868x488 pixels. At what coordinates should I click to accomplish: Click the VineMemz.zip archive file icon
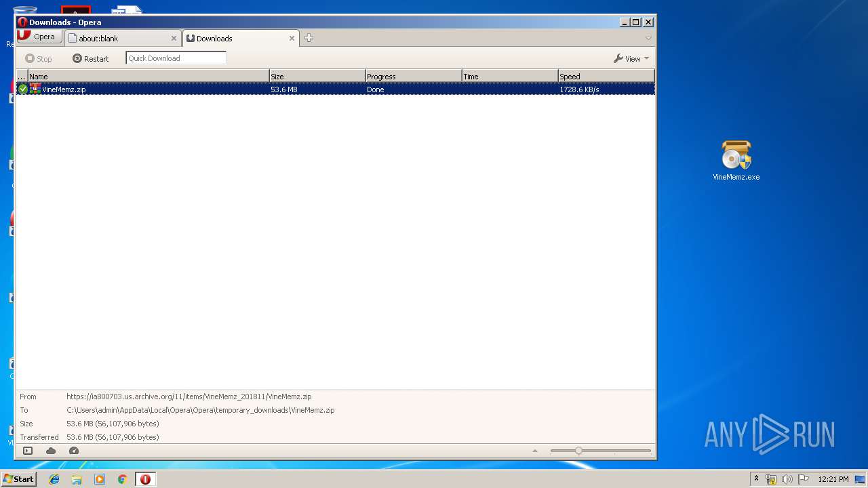click(x=35, y=89)
